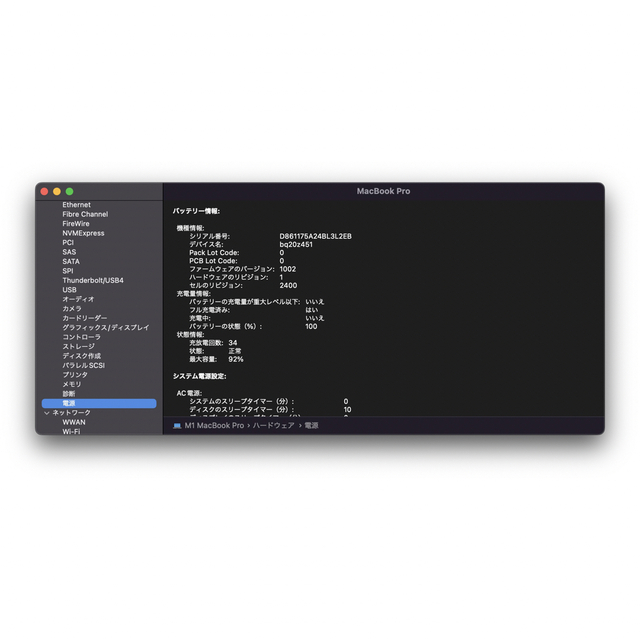Click firmware version value 1002

coord(288,269)
